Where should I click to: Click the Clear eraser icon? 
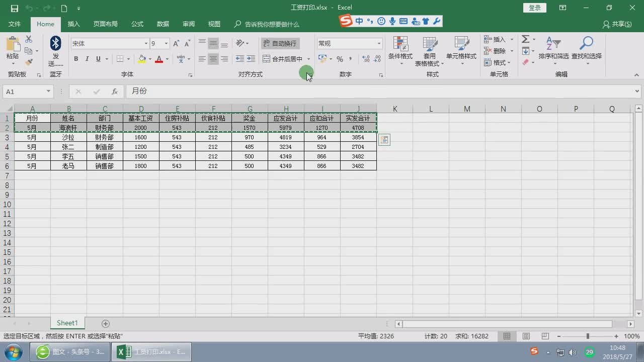(x=525, y=62)
